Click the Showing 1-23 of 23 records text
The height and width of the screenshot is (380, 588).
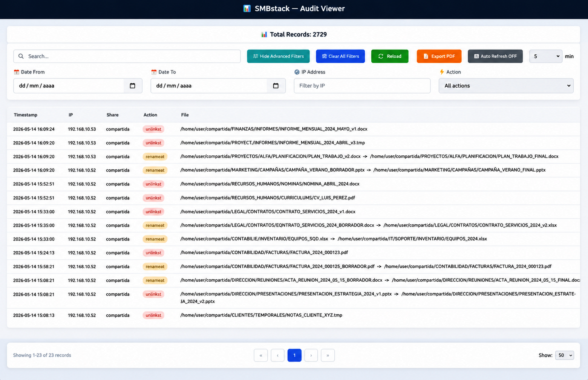point(42,355)
